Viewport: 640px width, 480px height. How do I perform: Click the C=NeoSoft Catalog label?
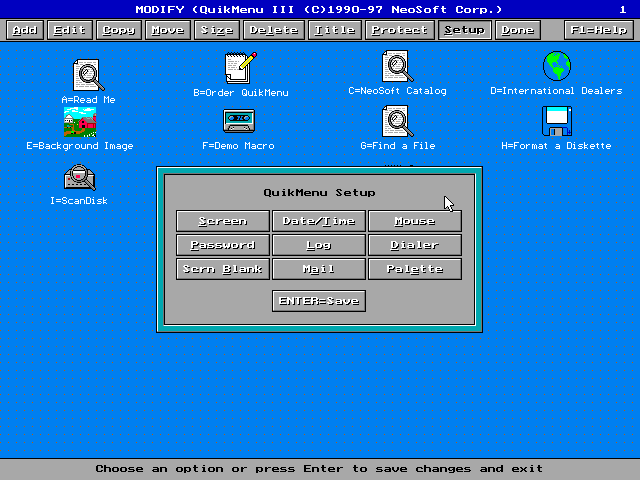[398, 91]
